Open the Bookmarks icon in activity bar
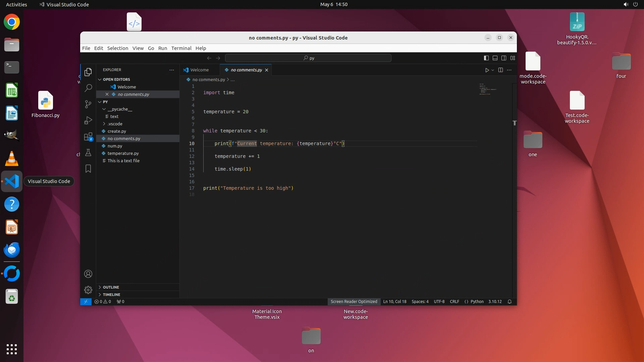 tap(88, 169)
